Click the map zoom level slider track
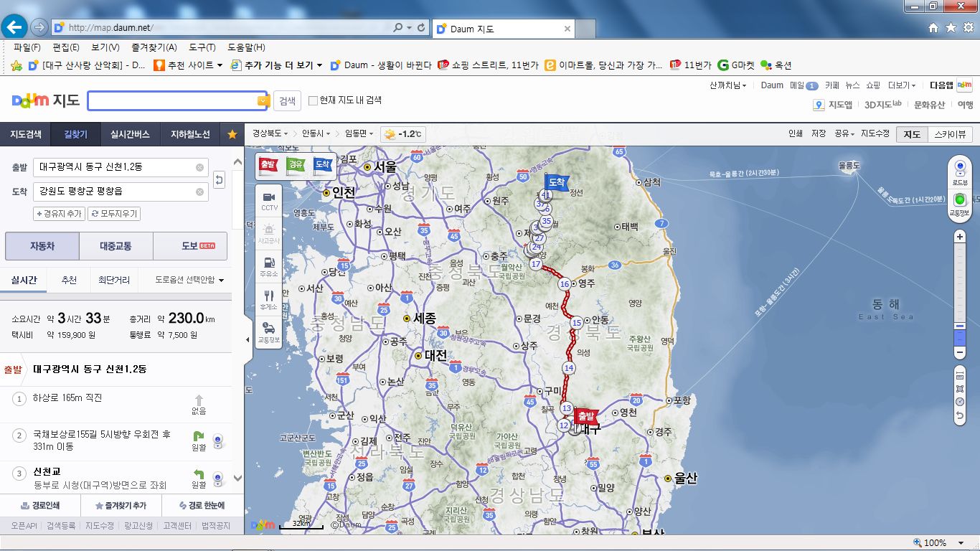The height and width of the screenshot is (551, 980). (x=960, y=294)
